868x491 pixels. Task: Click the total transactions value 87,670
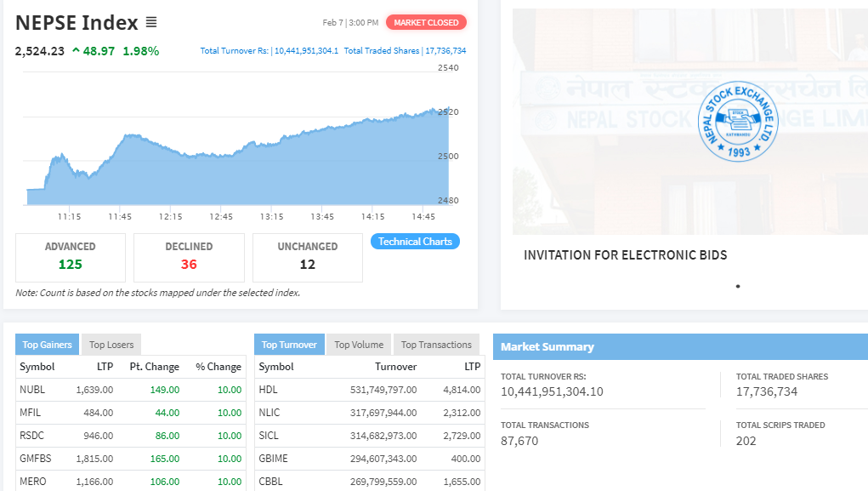click(x=519, y=441)
